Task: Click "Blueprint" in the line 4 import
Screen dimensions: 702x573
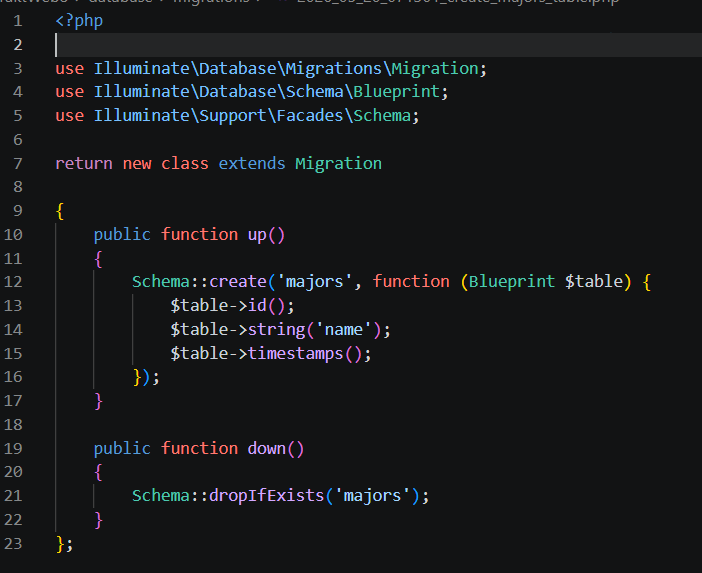Action: click(396, 92)
